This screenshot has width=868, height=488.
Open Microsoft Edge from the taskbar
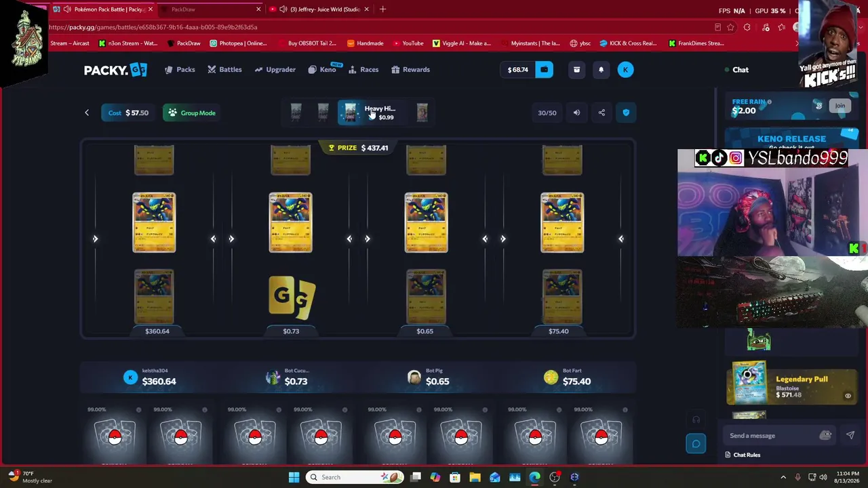[534, 477]
